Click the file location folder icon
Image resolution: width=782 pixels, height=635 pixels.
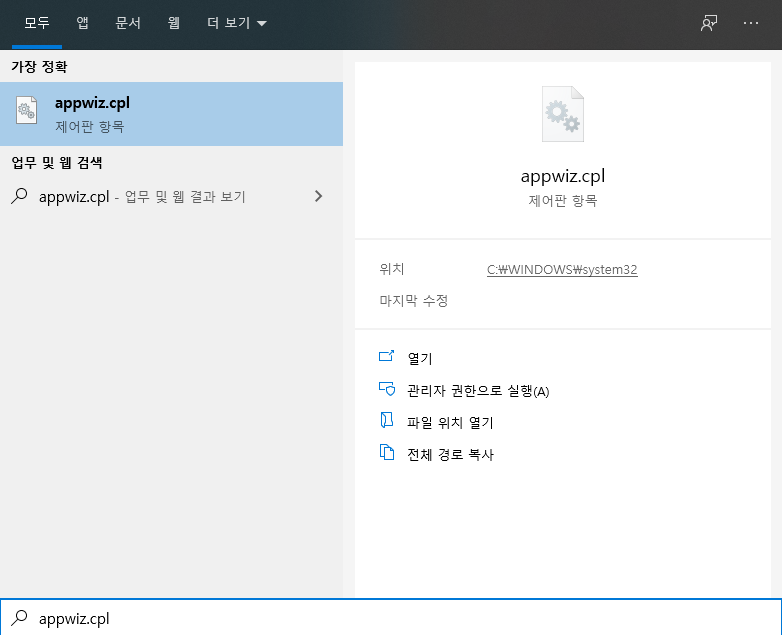click(x=387, y=421)
